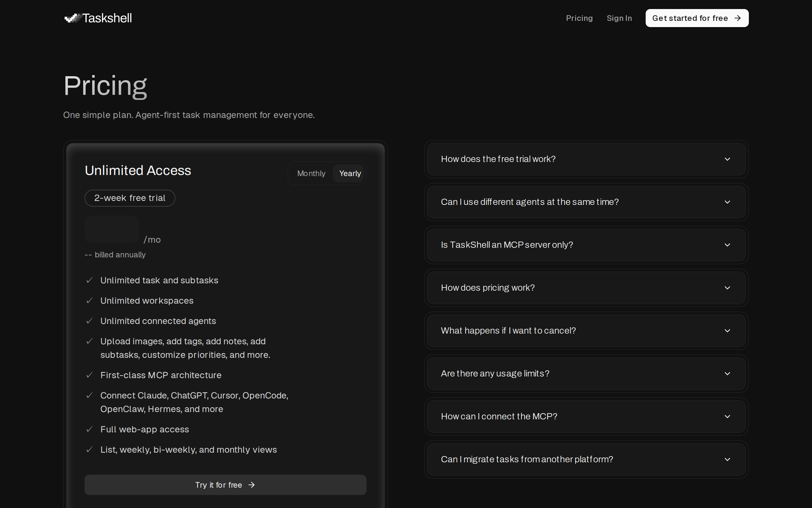This screenshot has width=812, height=508.
Task: Expand 'What happens if I want to cancel?'
Action: click(586, 330)
